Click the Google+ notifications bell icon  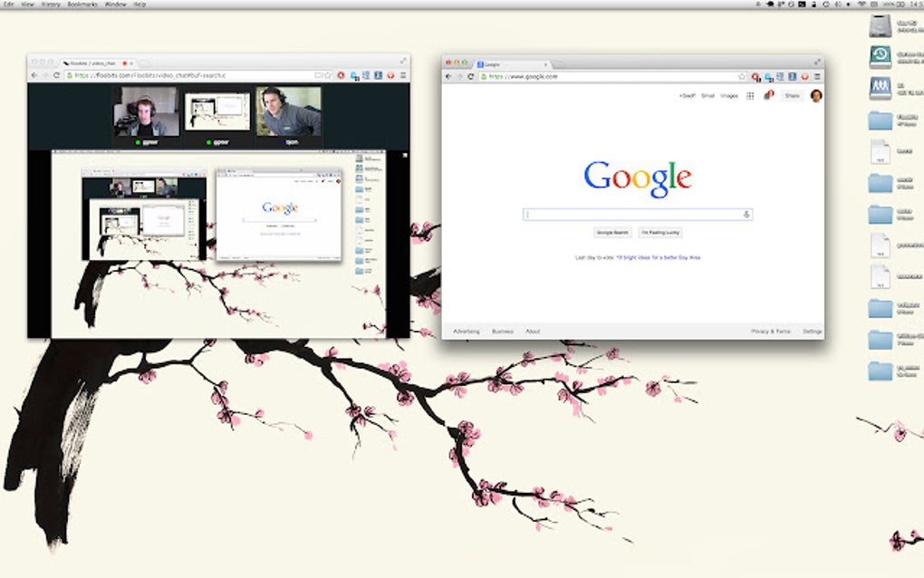768,96
